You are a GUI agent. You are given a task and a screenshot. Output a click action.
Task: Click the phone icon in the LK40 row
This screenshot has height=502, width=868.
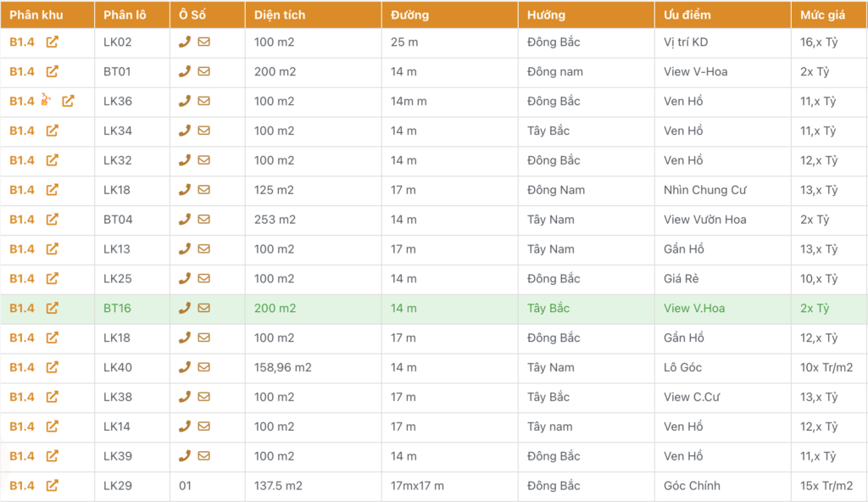185,367
